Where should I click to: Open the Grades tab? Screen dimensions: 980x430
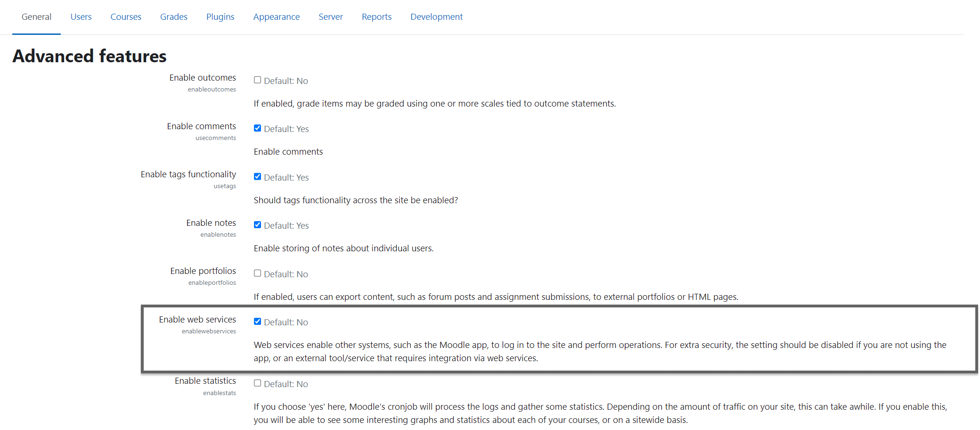coord(174,17)
